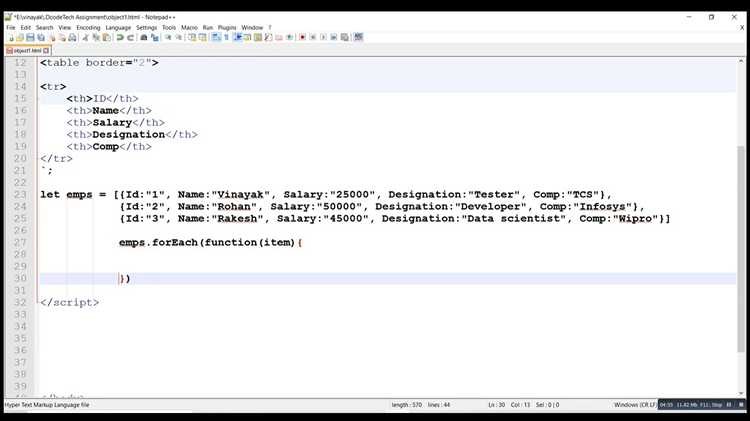This screenshot has height=421, width=750.
Task: Open the File menu
Action: coord(11,28)
